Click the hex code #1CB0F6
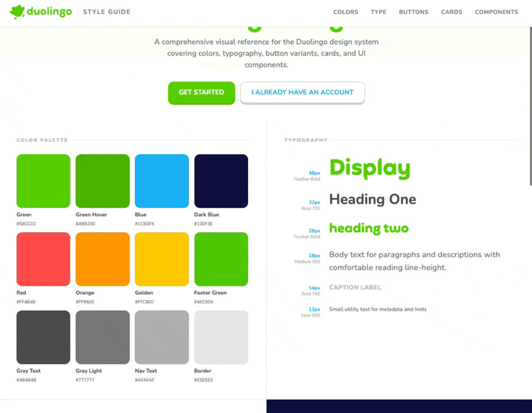Screen dimensions: 532x413 (x=145, y=224)
